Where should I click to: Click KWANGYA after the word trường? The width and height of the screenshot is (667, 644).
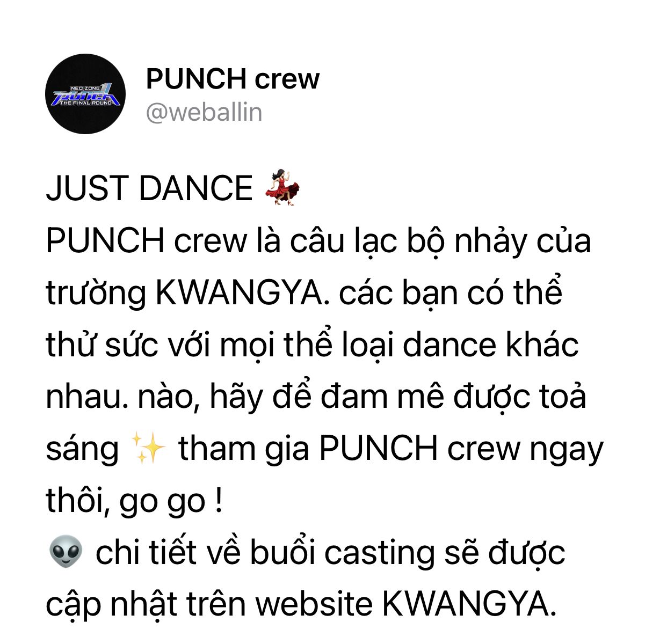tap(243, 293)
